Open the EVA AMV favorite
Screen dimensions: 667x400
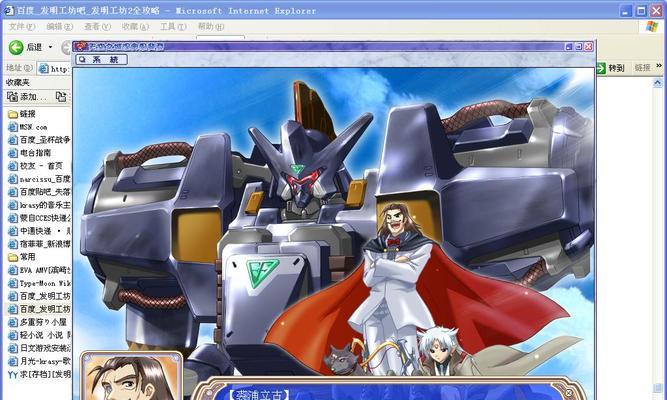point(39,270)
